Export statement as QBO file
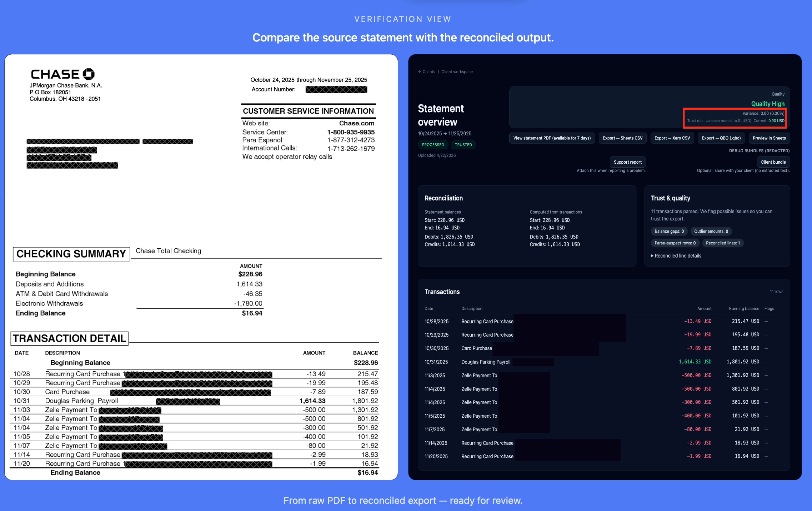The width and height of the screenshot is (812, 511). tap(721, 138)
